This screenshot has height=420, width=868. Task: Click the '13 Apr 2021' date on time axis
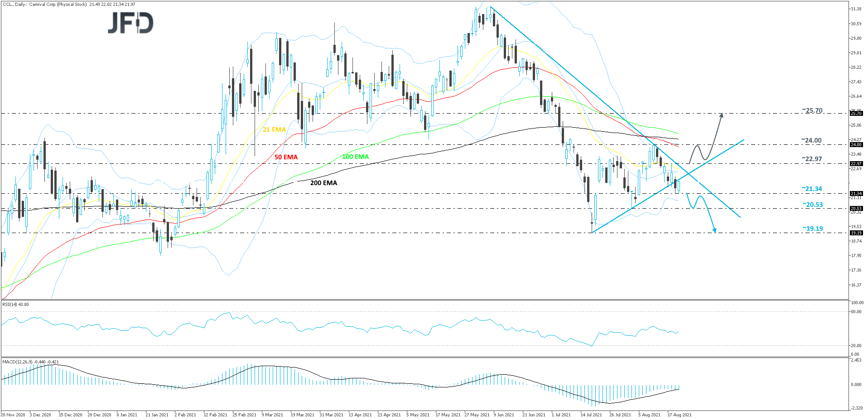tap(360, 415)
